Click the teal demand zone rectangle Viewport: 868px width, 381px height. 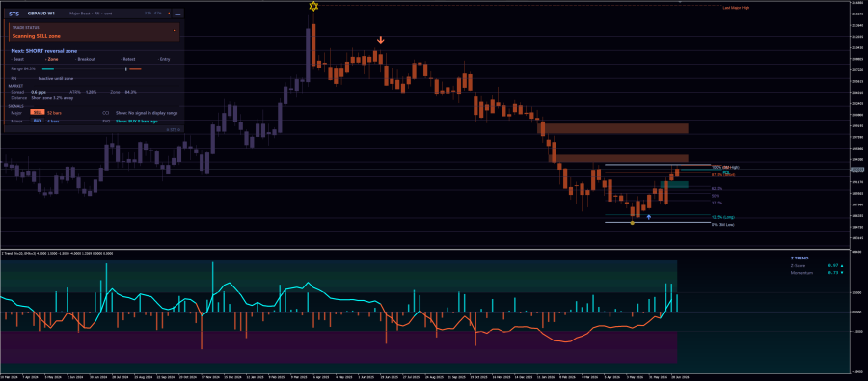(674, 184)
